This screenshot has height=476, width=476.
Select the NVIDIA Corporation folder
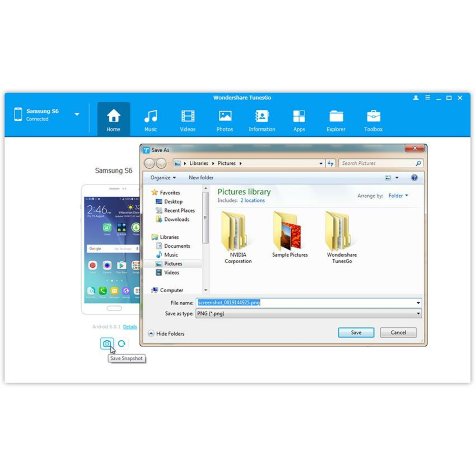pos(238,237)
